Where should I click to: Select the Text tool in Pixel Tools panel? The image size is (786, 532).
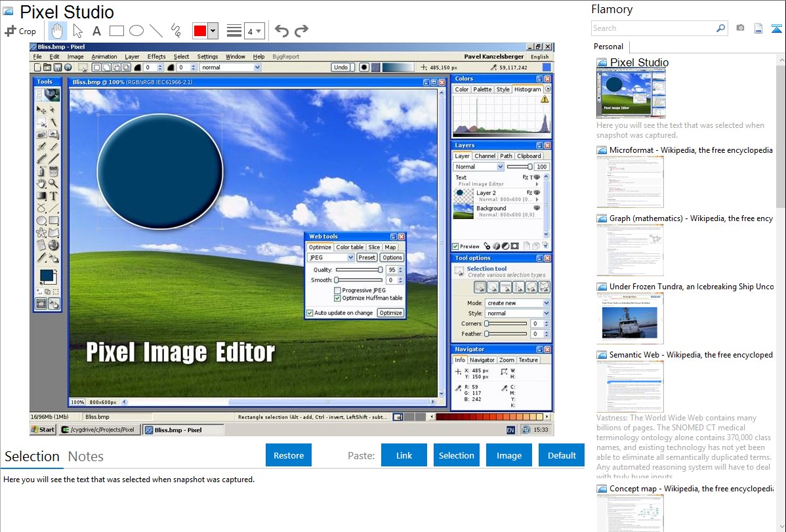tap(54, 195)
